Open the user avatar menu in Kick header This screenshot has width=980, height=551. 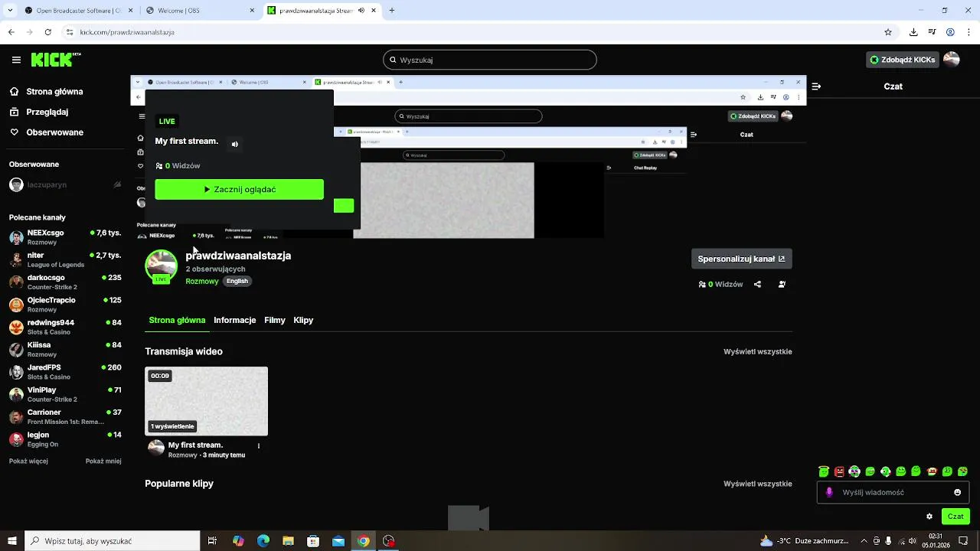click(952, 60)
